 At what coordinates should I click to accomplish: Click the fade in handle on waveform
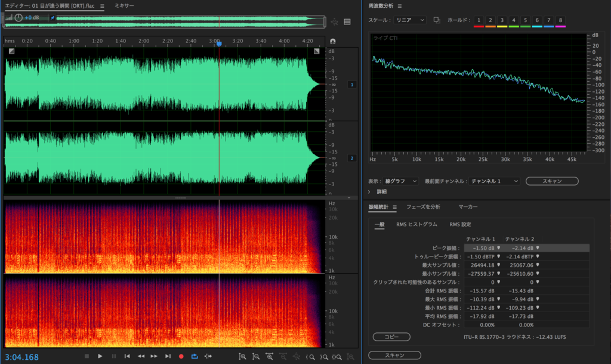pos(12,51)
